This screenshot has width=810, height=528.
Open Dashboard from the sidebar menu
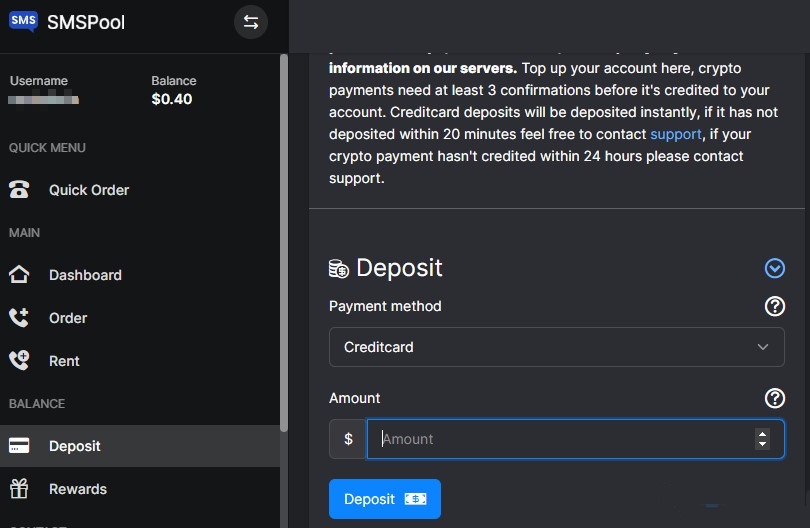point(85,275)
